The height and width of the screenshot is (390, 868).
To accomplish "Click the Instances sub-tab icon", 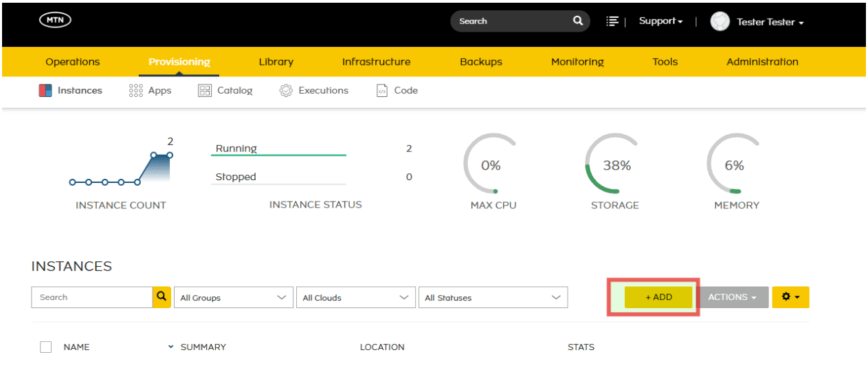I will [45, 90].
